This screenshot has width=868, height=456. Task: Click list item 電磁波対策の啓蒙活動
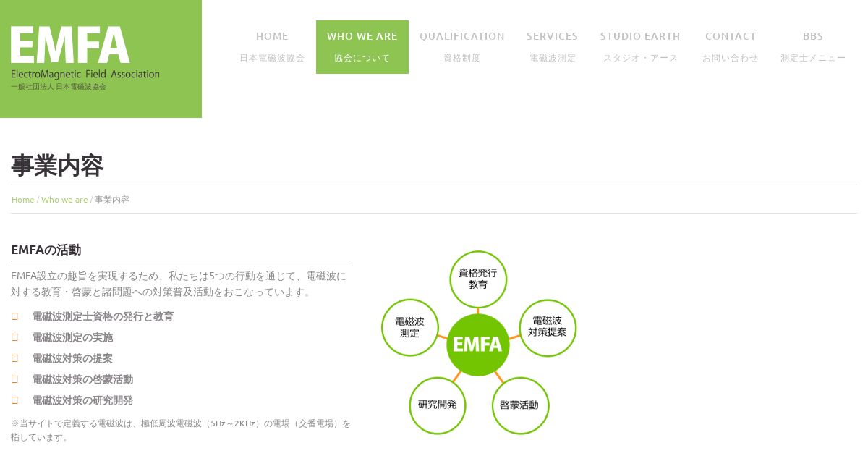(x=82, y=379)
